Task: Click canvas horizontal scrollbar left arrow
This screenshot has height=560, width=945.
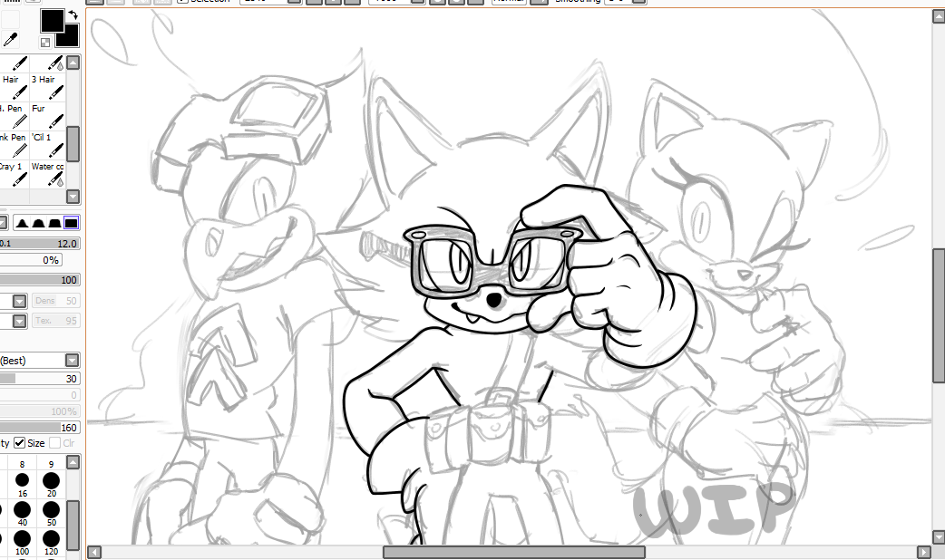Action: 94,552
